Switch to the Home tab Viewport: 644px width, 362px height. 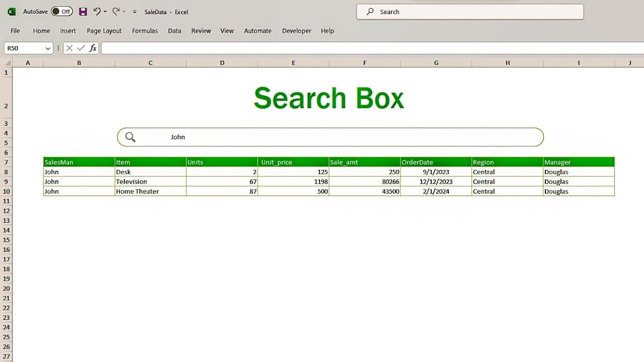41,31
